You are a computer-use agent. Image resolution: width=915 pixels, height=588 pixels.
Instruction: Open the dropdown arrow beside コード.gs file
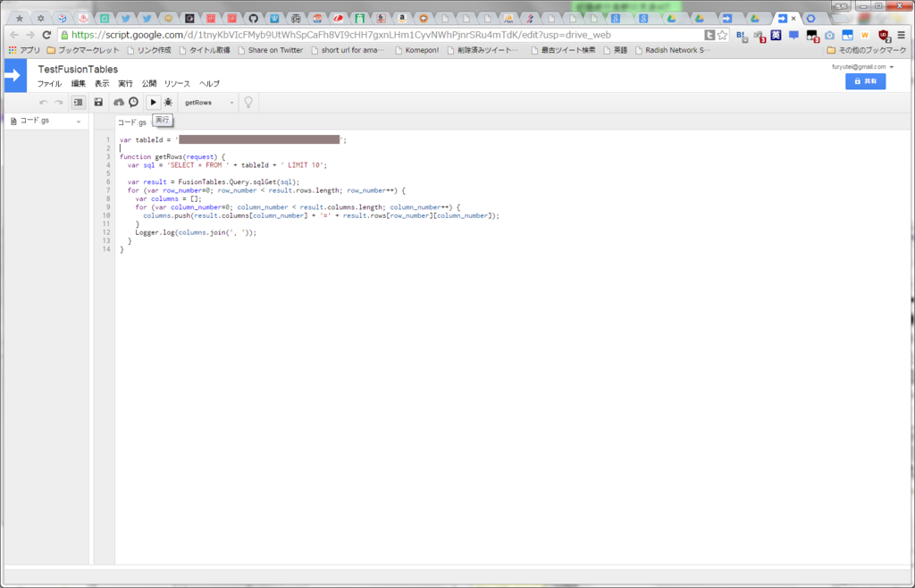[79, 122]
